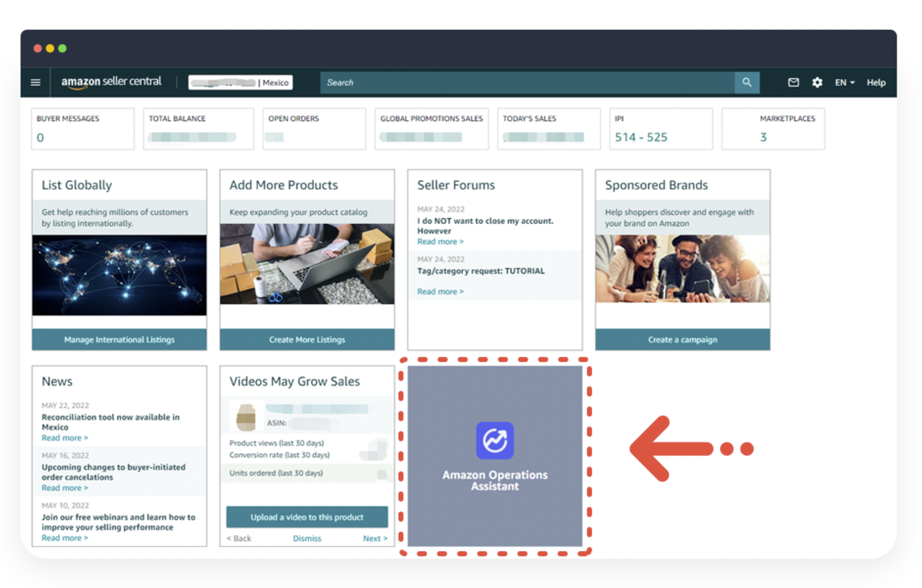The width and height of the screenshot is (922, 588).
Task: Click the Videos May Grow Sales heading
Action: [295, 381]
